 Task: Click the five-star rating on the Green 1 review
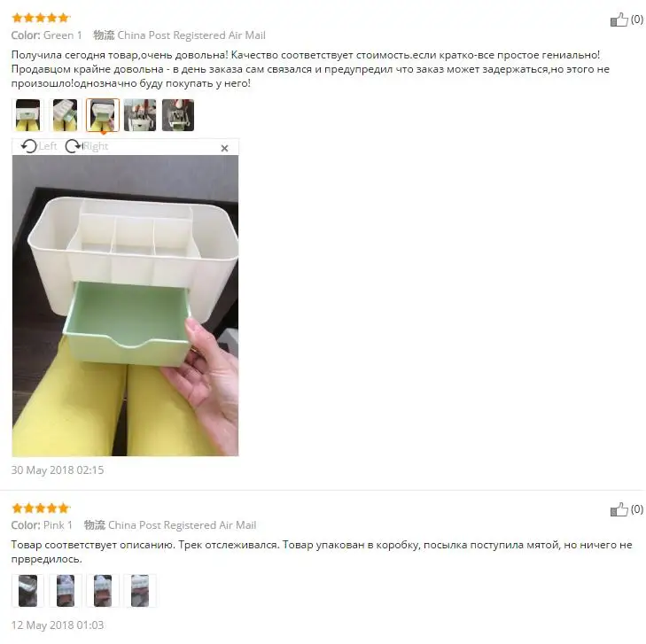[41, 18]
